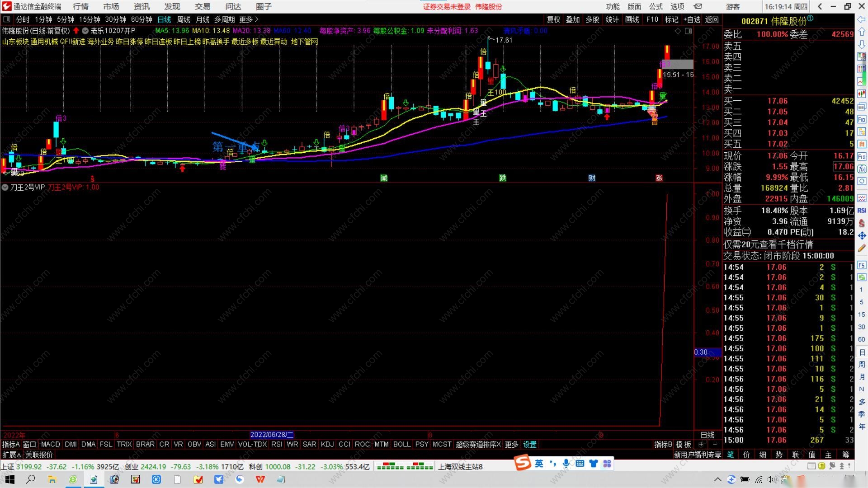Expand 更多 period options
Image resolution: width=868 pixels, height=488 pixels.
coord(249,19)
